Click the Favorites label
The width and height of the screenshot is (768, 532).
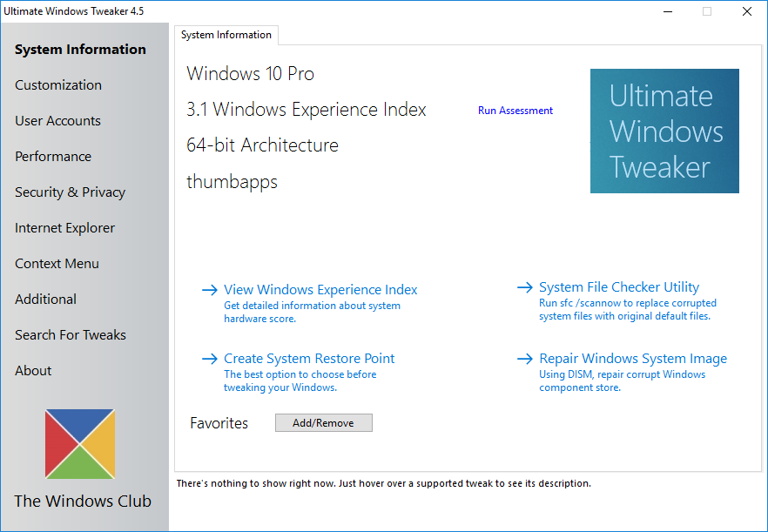pyautogui.click(x=219, y=423)
